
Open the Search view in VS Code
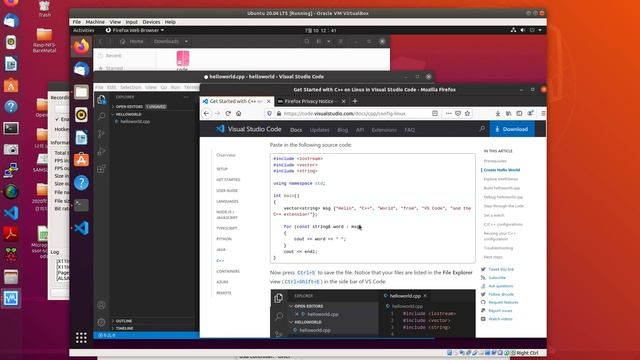point(101,116)
